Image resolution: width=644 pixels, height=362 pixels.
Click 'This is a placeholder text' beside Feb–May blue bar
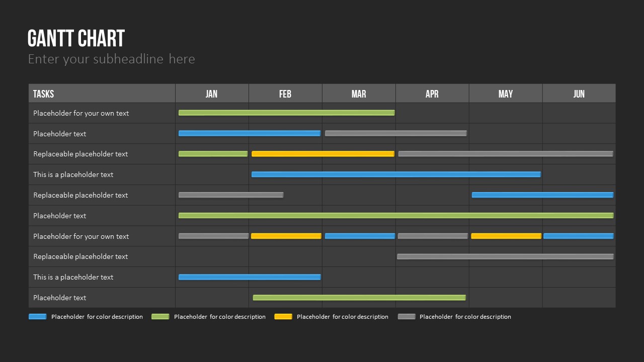(x=73, y=174)
